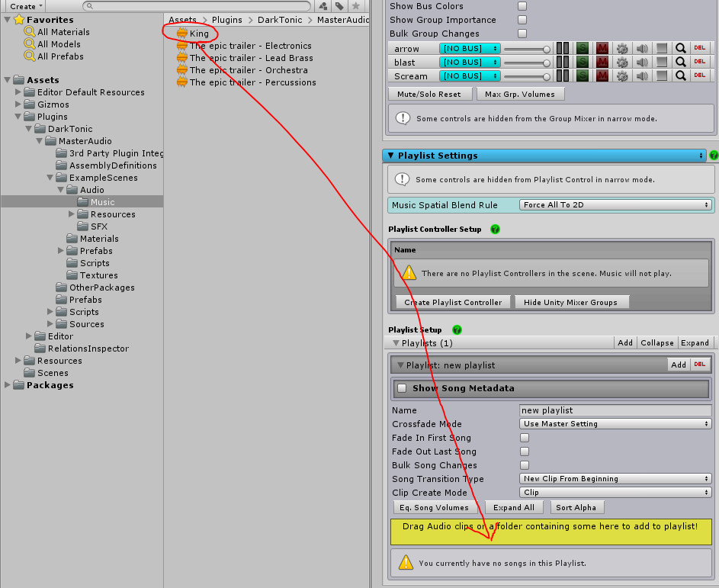719x588 pixels.
Task: Open Music Spatial Blend Rule dropdown
Action: (615, 205)
